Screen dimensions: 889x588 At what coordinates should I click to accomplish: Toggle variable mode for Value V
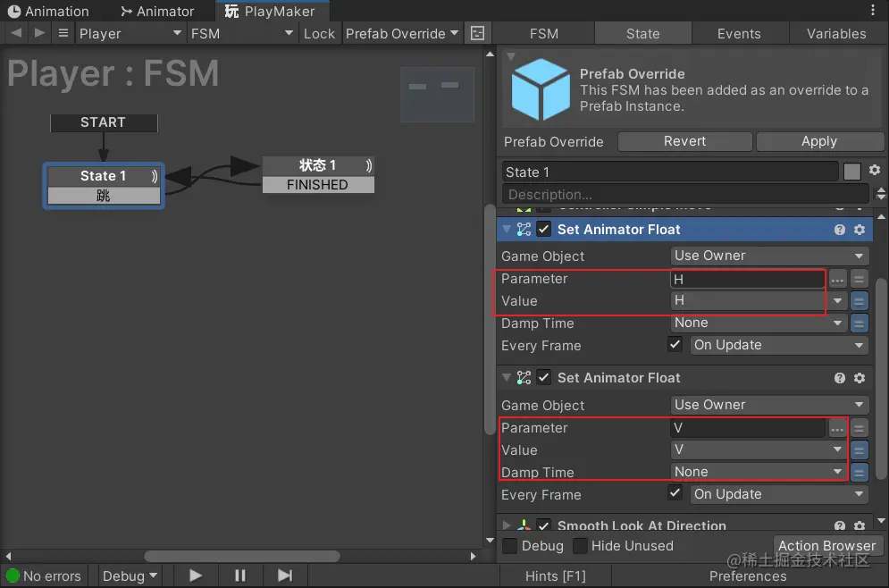[859, 450]
